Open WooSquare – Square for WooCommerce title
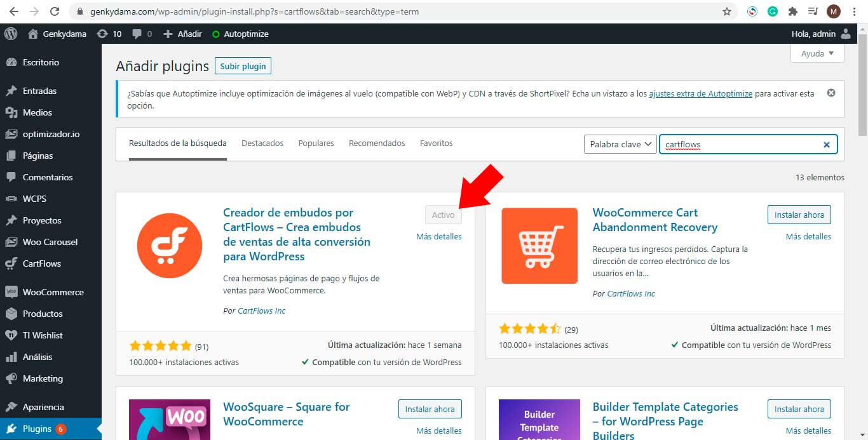The width and height of the screenshot is (868, 440). click(287, 414)
